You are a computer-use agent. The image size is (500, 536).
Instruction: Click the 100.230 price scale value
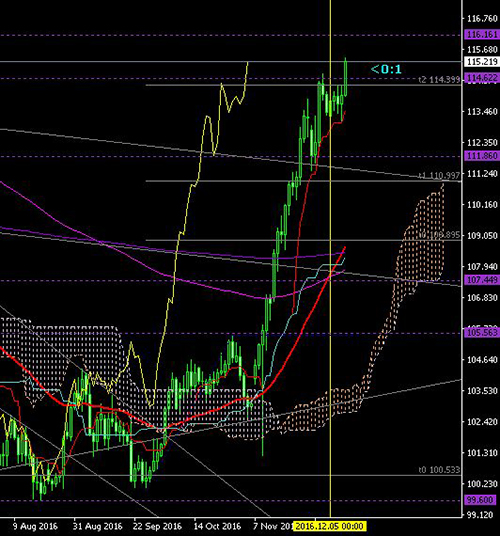(x=482, y=484)
